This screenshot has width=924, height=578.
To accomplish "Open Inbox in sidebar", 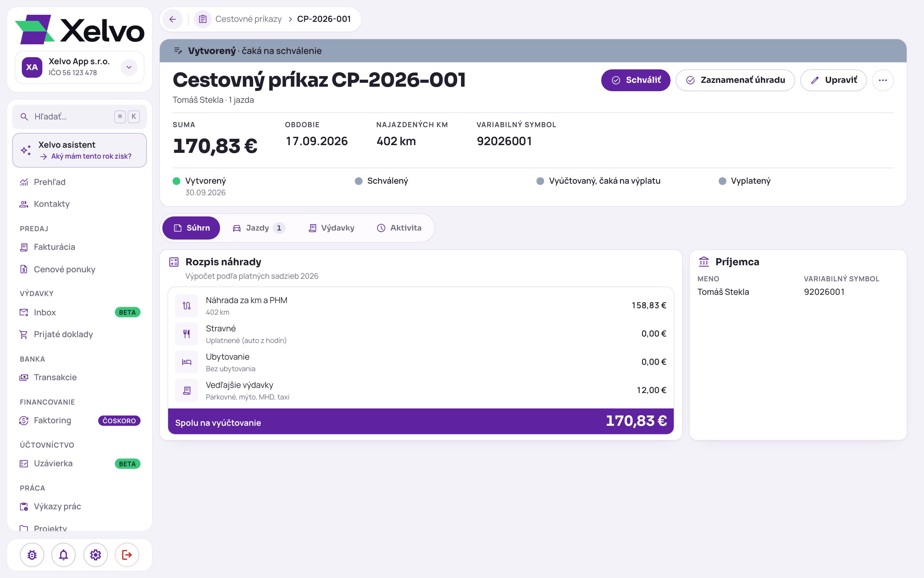I will click(x=80, y=312).
